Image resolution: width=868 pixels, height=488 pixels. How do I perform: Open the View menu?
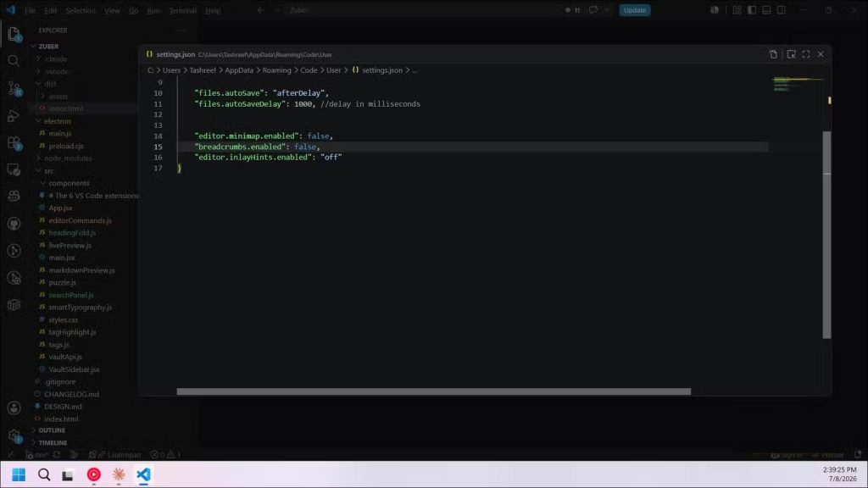(112, 10)
